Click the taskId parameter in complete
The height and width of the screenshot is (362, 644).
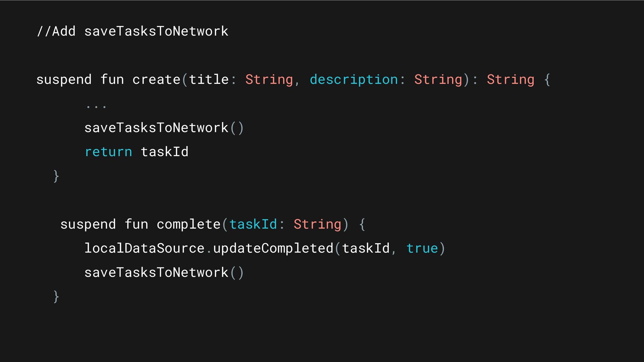click(x=253, y=224)
